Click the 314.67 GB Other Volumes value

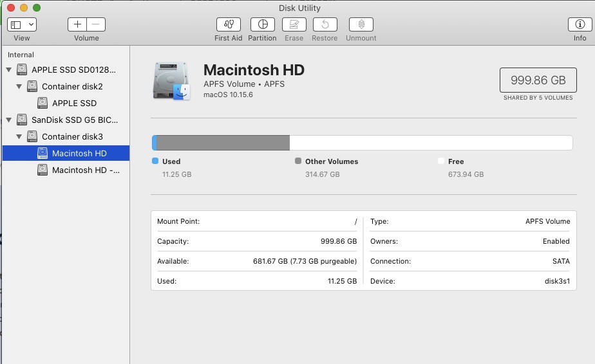(323, 174)
